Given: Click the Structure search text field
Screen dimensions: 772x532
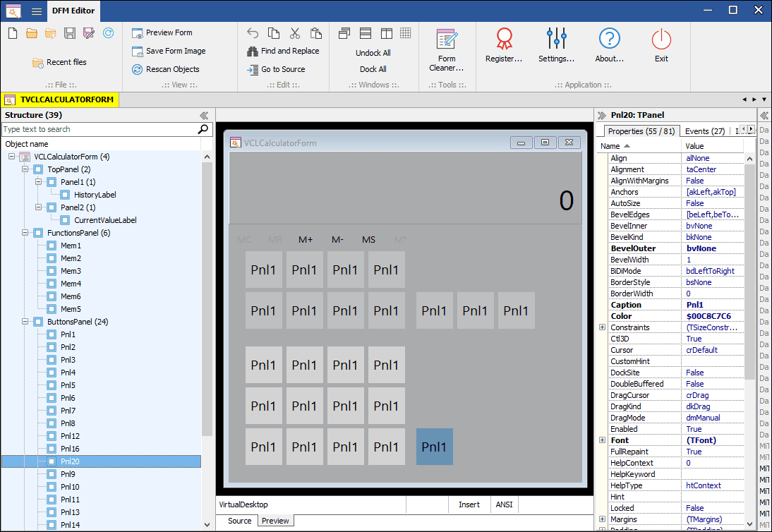Looking at the screenshot, I should [x=99, y=129].
